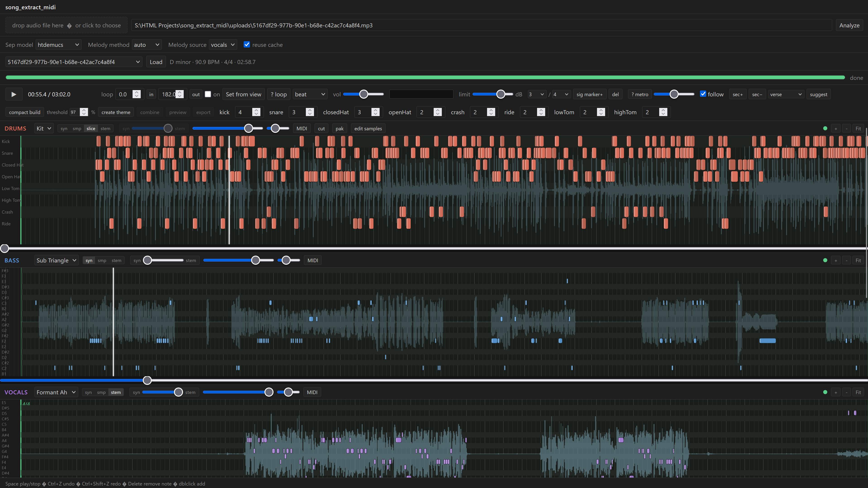Screen dimensions: 868x488
Task: Click the BASS MIDI button
Action: coord(312,260)
